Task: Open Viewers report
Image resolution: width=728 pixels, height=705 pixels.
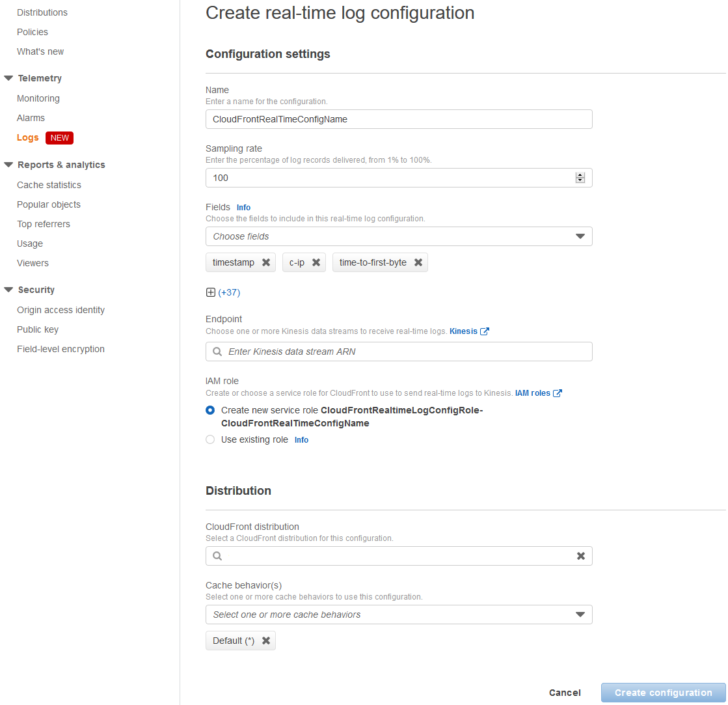Action: click(33, 263)
